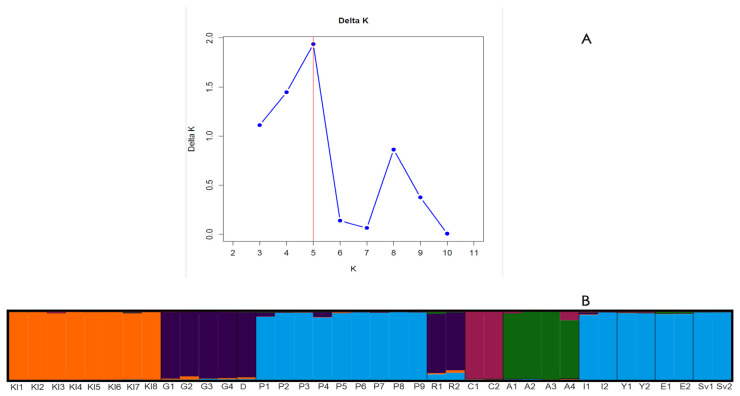Click the "E2" sample label
This screenshot has height=396, width=740.
point(685,387)
